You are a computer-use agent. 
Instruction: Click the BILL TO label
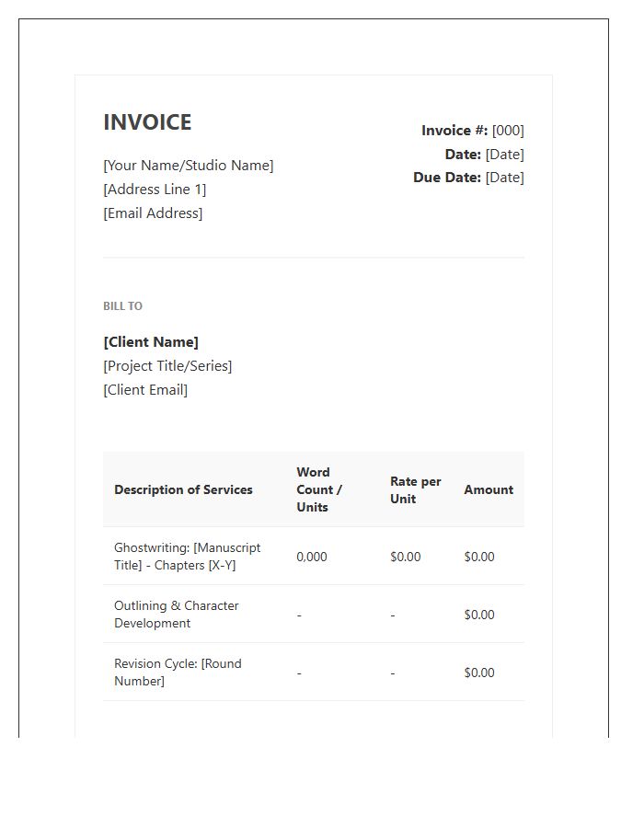pyautogui.click(x=122, y=306)
